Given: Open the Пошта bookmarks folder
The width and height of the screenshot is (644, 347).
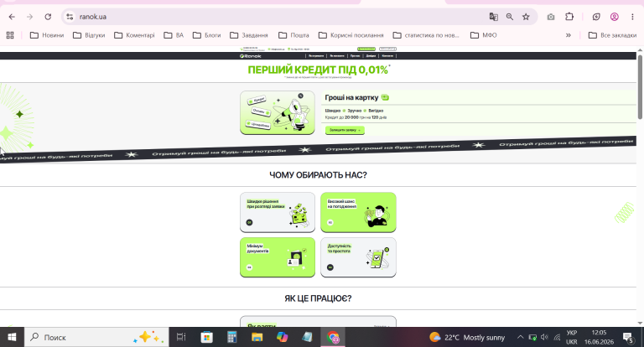Looking at the screenshot, I should pyautogui.click(x=293, y=35).
